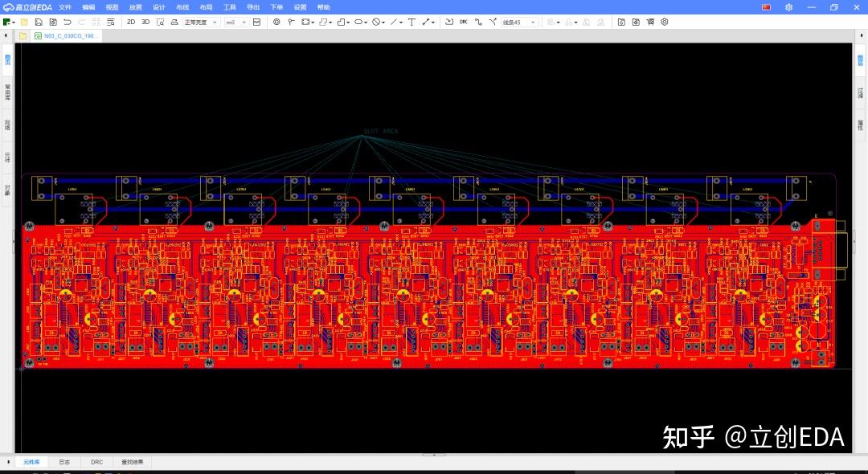
Task: Select the SLOT AREA label on canvas
Action: pyautogui.click(x=381, y=131)
